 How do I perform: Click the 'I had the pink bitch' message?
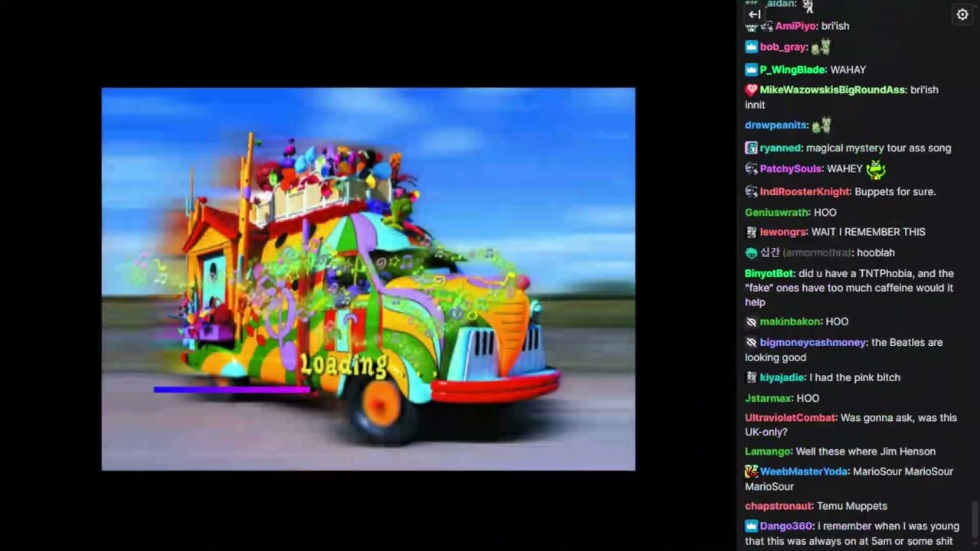[854, 377]
